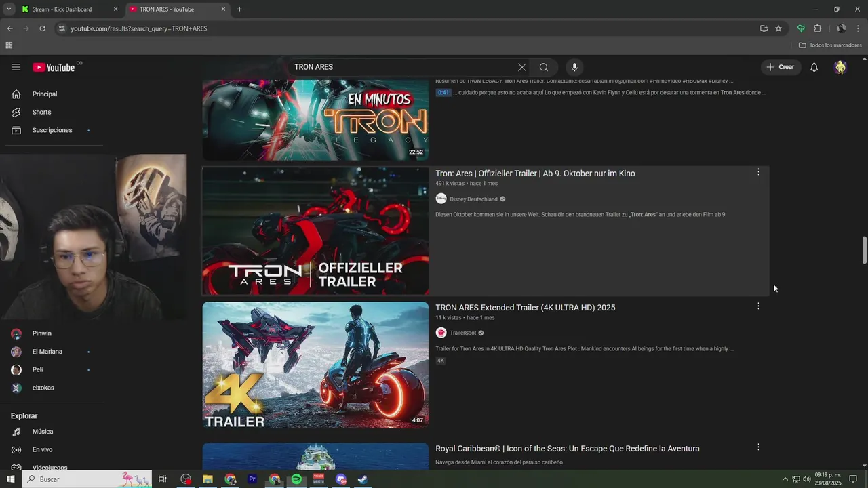
Task: Click the install app icon in address bar
Action: (x=764, y=28)
